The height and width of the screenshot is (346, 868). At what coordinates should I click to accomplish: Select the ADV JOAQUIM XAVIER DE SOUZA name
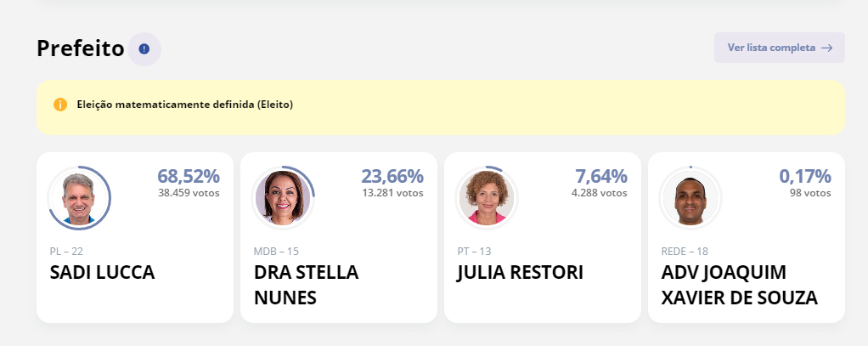point(739,285)
